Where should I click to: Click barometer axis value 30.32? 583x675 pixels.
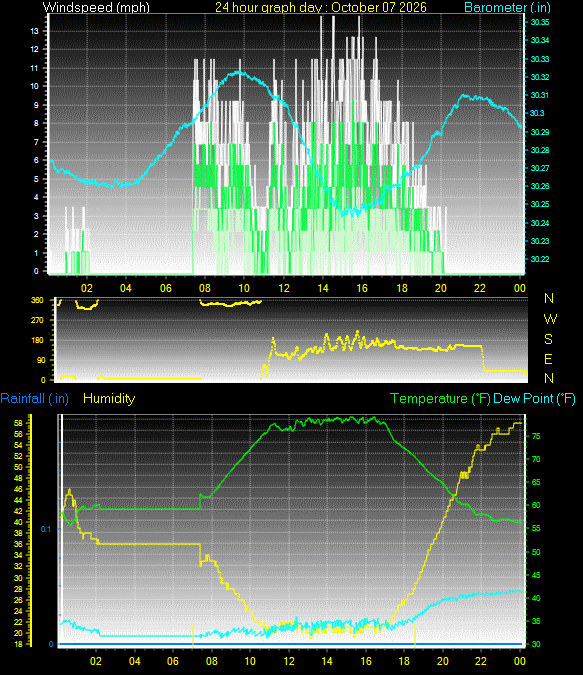540,77
